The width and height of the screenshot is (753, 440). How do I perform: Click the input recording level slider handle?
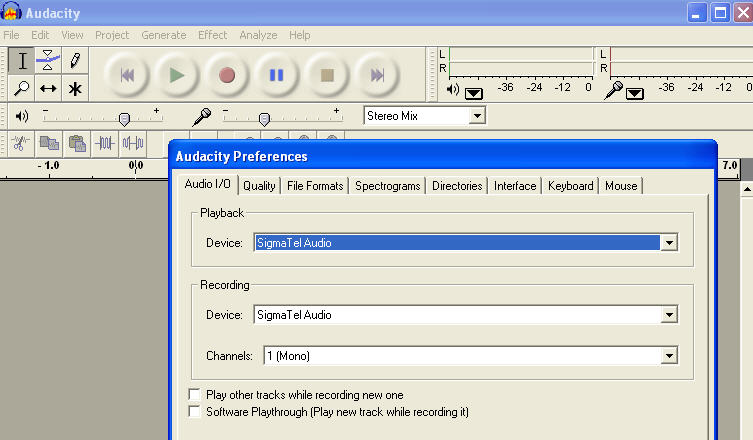[264, 119]
